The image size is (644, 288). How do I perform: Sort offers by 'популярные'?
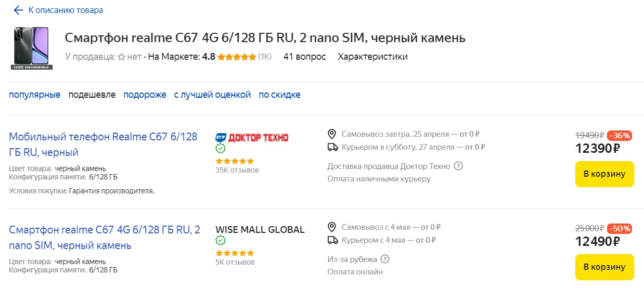coord(35,95)
